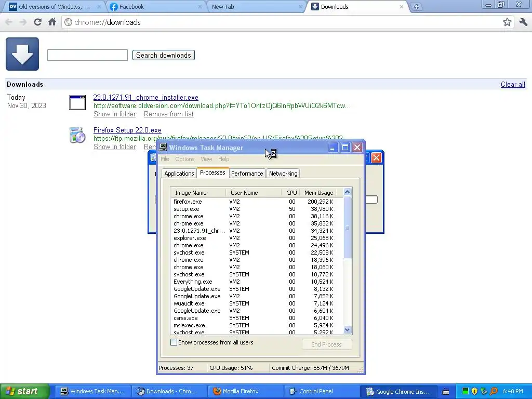Switch to the Networking tab
The image size is (532, 399).
point(283,174)
